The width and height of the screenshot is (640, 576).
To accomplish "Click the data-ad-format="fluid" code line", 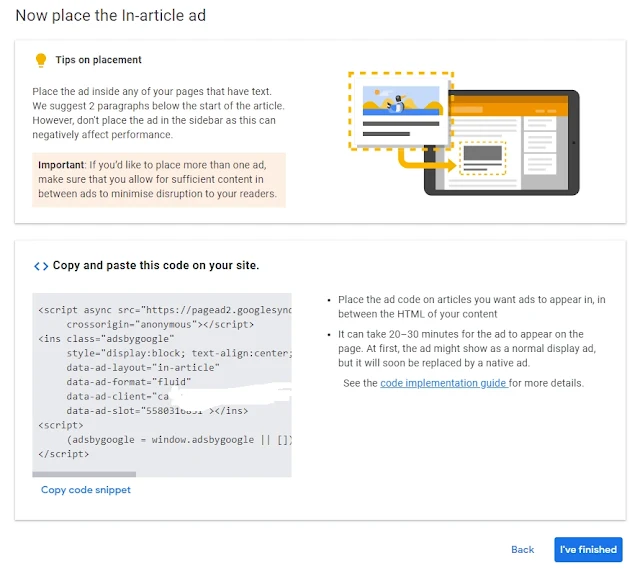I will pos(129,382).
